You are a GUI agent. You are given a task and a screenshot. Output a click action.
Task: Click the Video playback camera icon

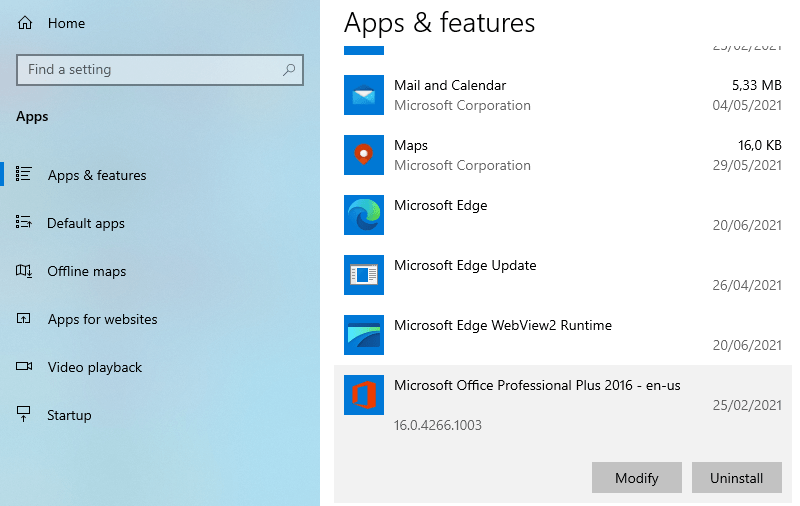(23, 366)
